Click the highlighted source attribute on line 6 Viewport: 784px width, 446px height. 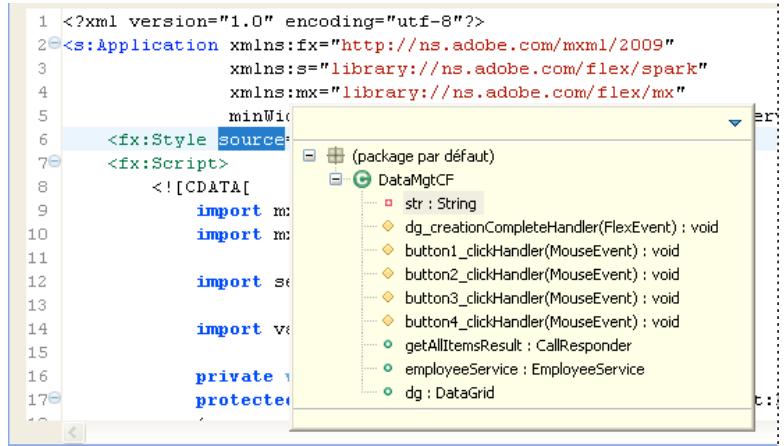pyautogui.click(x=251, y=140)
